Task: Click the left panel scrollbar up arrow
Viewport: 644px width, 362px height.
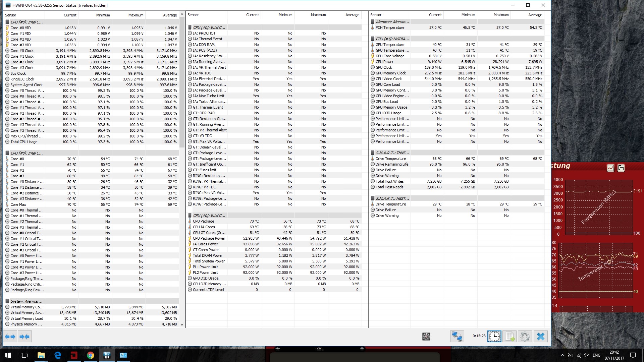Action: (x=182, y=14)
